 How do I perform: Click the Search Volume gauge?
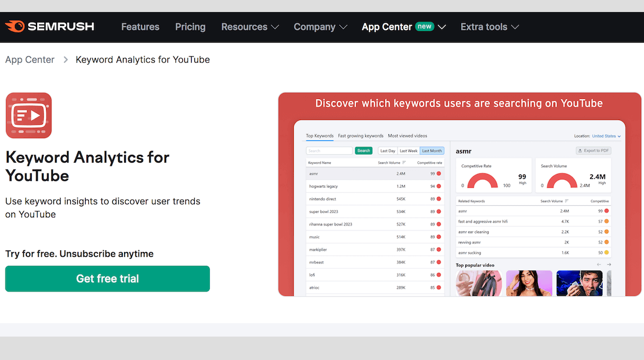(562, 181)
